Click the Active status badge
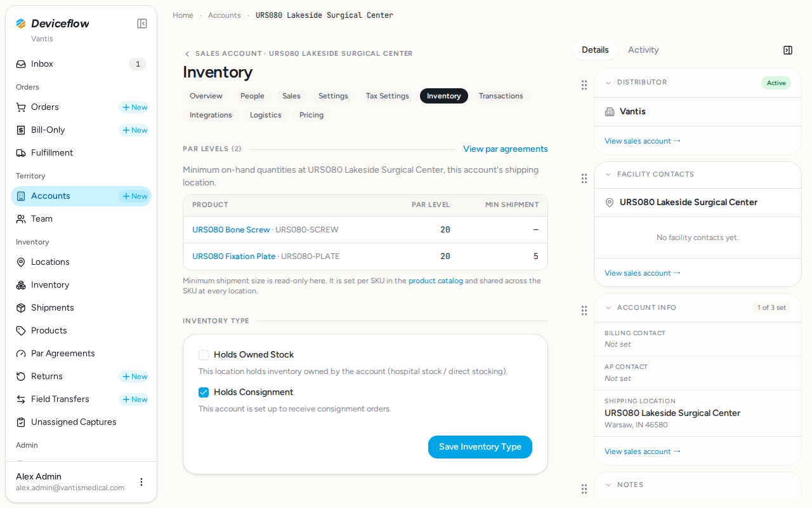Image resolution: width=812 pixels, height=508 pixels. (776, 83)
